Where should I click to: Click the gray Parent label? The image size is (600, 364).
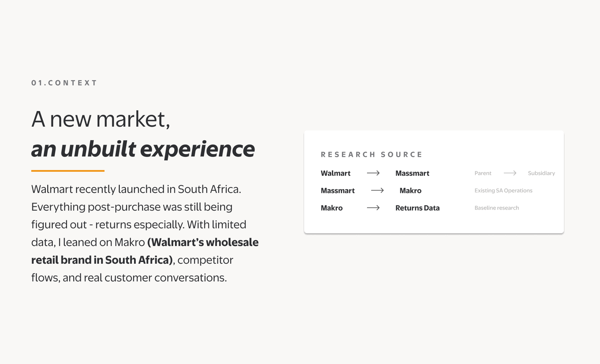[483, 173]
